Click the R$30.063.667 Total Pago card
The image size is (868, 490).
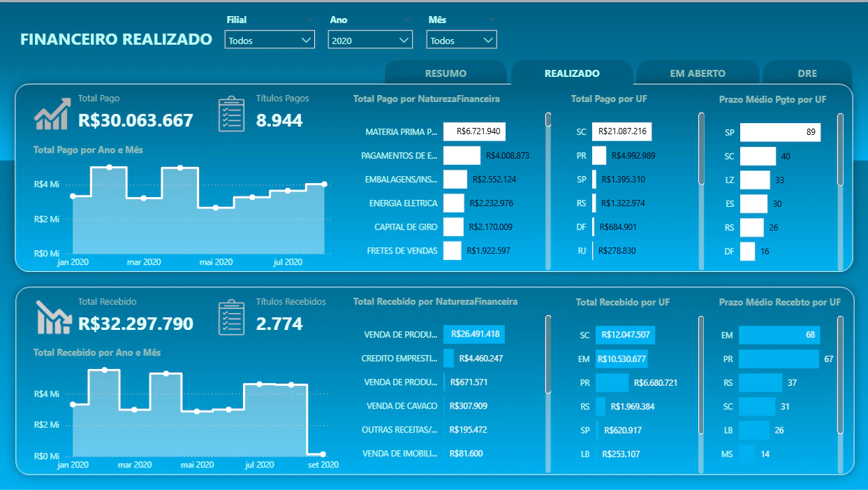[x=135, y=120]
